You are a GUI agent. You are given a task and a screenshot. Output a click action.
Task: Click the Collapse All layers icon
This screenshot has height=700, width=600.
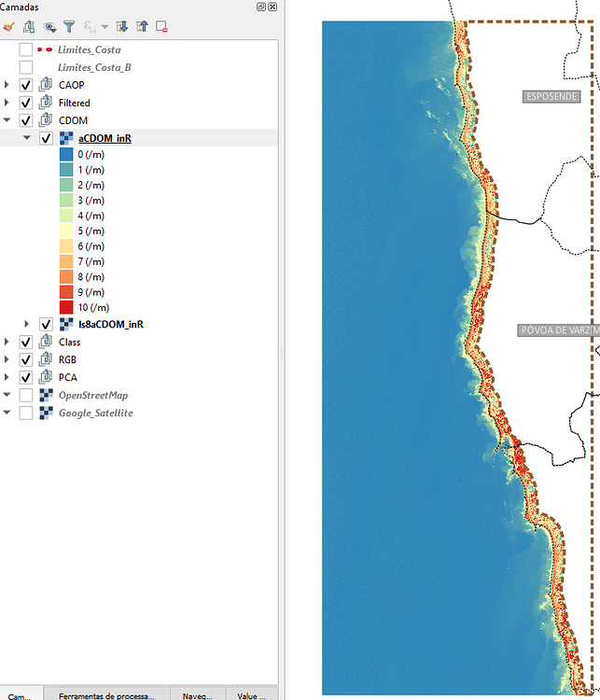coord(142,27)
